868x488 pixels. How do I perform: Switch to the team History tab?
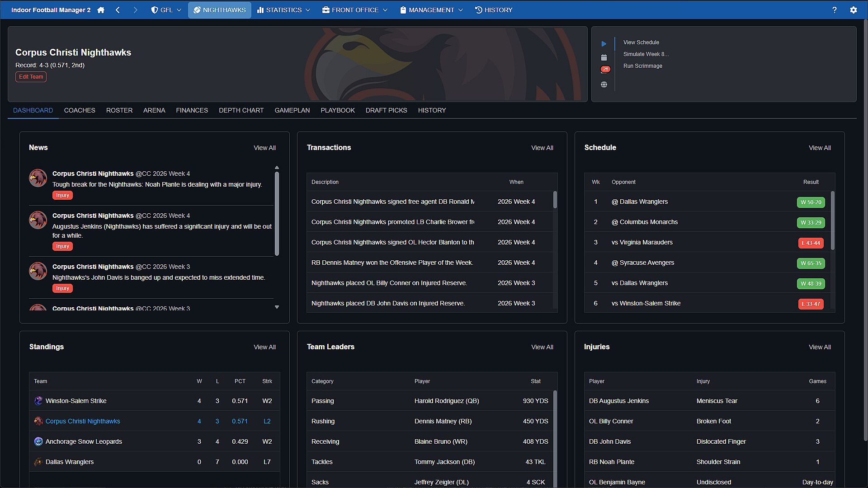click(x=432, y=110)
